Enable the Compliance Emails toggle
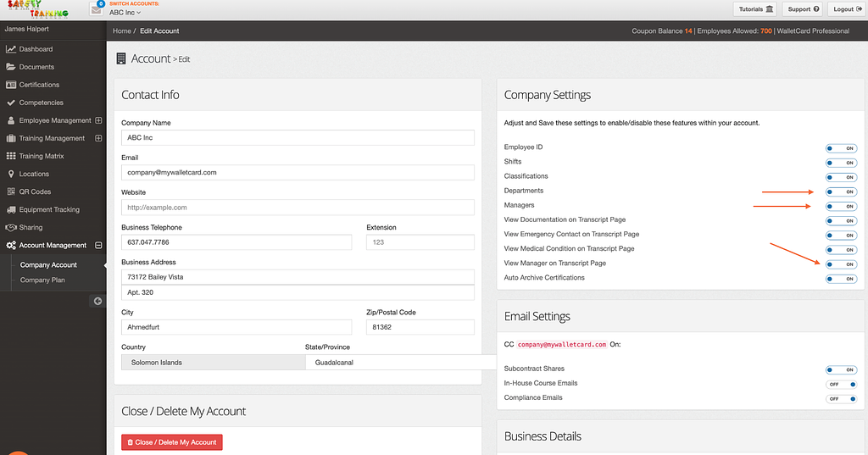 pyautogui.click(x=841, y=398)
